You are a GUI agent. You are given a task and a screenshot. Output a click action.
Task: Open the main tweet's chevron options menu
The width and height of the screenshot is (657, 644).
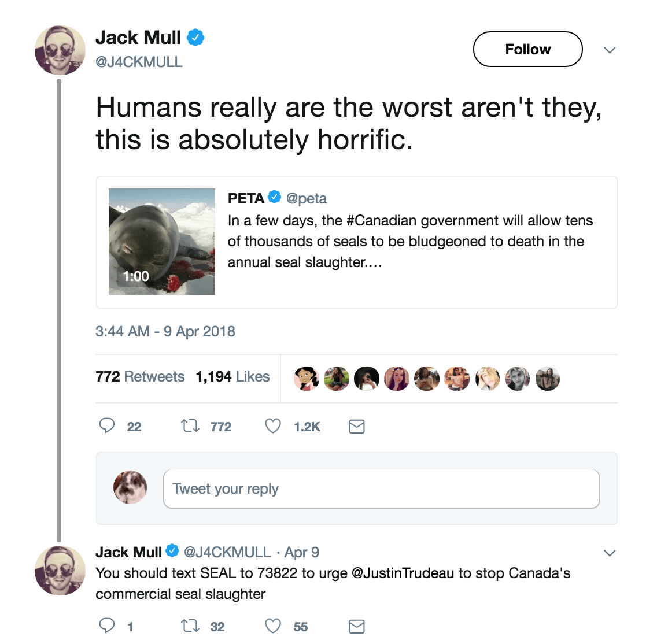pyautogui.click(x=610, y=50)
